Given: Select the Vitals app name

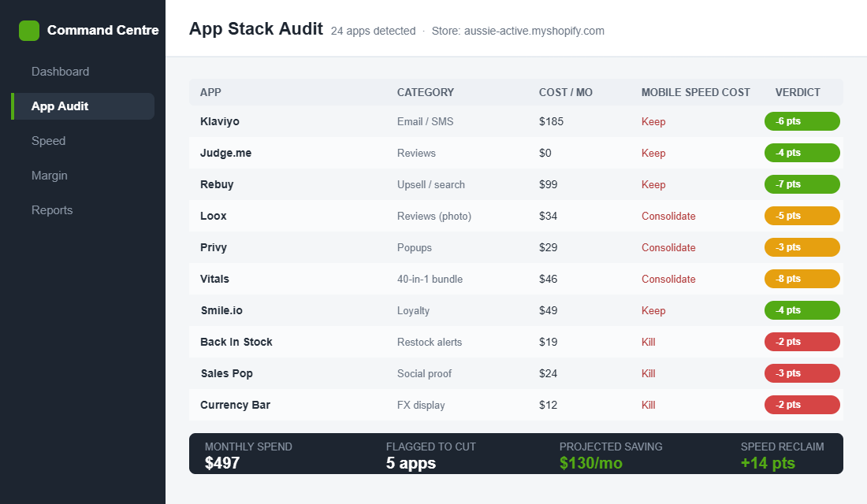Looking at the screenshot, I should pyautogui.click(x=214, y=279).
